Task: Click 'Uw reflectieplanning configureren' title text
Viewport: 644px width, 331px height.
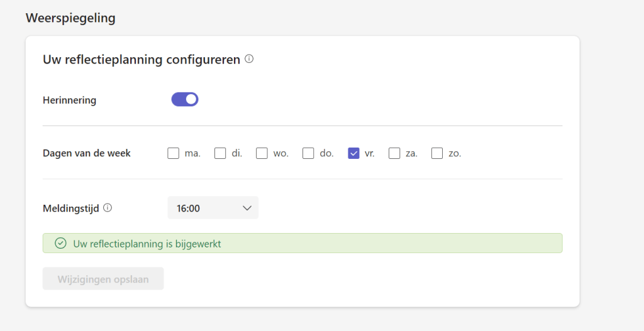Action: point(142,60)
